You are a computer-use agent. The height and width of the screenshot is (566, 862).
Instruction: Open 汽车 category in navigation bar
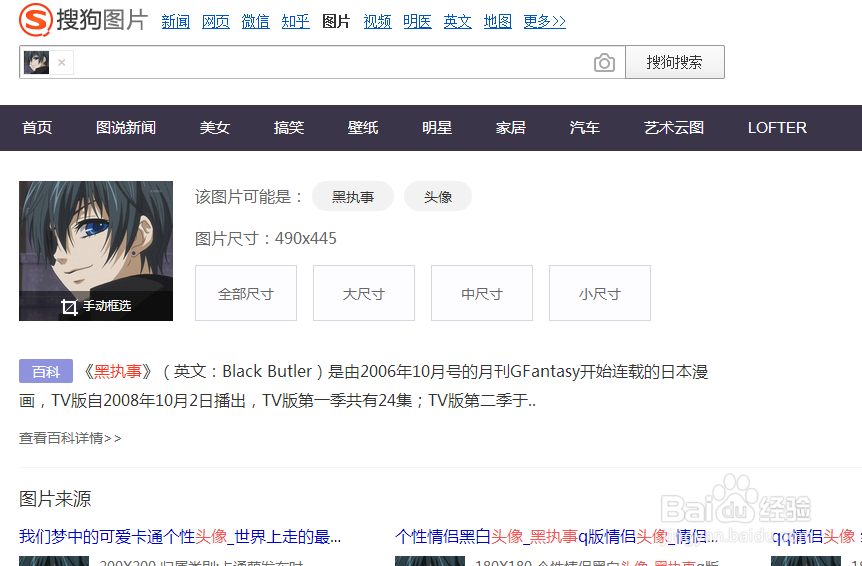point(584,127)
